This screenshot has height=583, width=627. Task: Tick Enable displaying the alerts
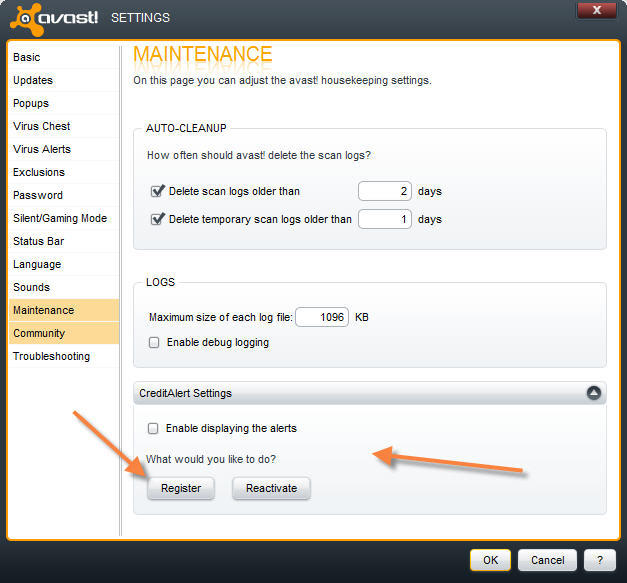point(153,428)
